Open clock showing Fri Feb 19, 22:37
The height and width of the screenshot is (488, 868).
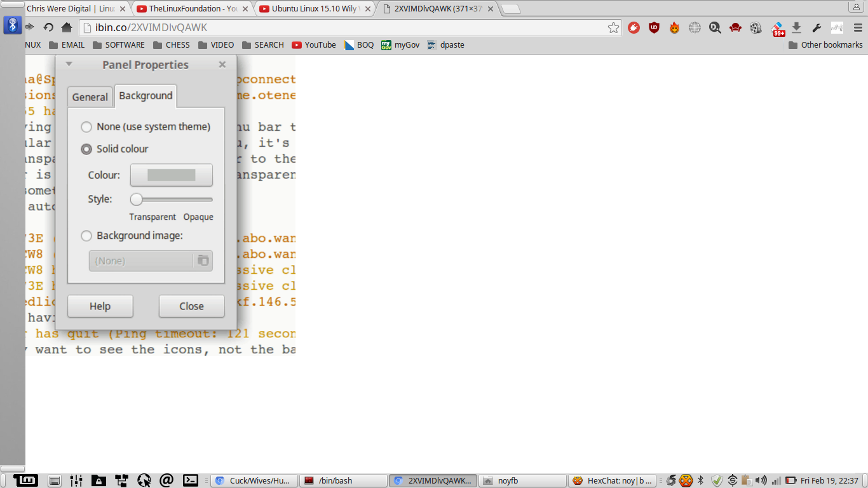tap(829, 481)
